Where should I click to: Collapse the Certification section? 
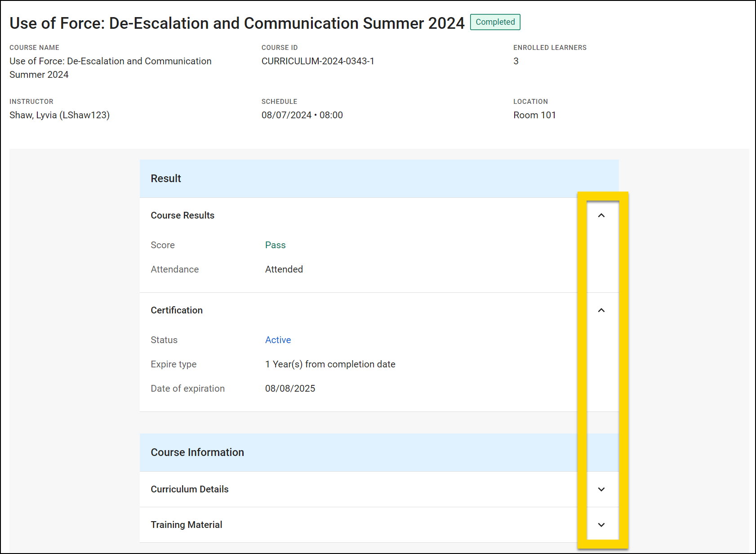point(602,310)
